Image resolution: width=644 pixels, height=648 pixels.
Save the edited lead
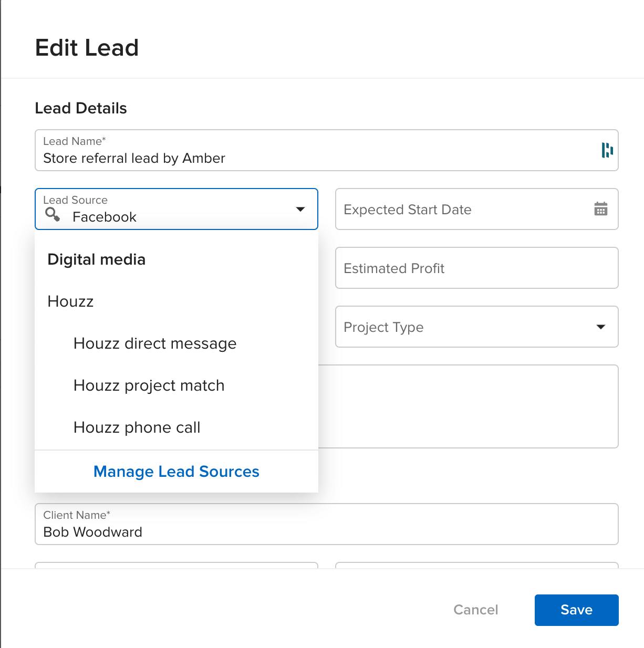(x=576, y=610)
